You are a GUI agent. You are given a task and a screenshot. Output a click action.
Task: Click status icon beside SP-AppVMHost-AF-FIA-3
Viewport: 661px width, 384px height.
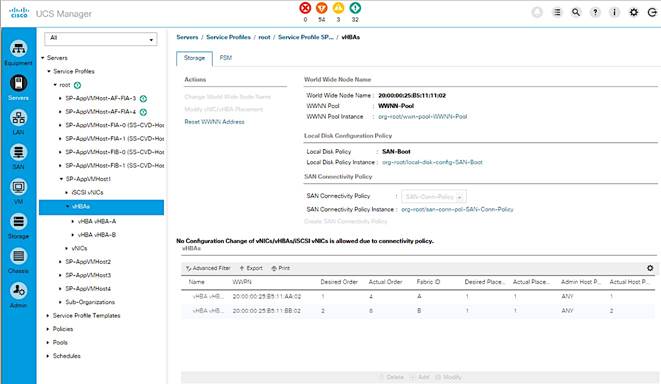tap(143, 99)
